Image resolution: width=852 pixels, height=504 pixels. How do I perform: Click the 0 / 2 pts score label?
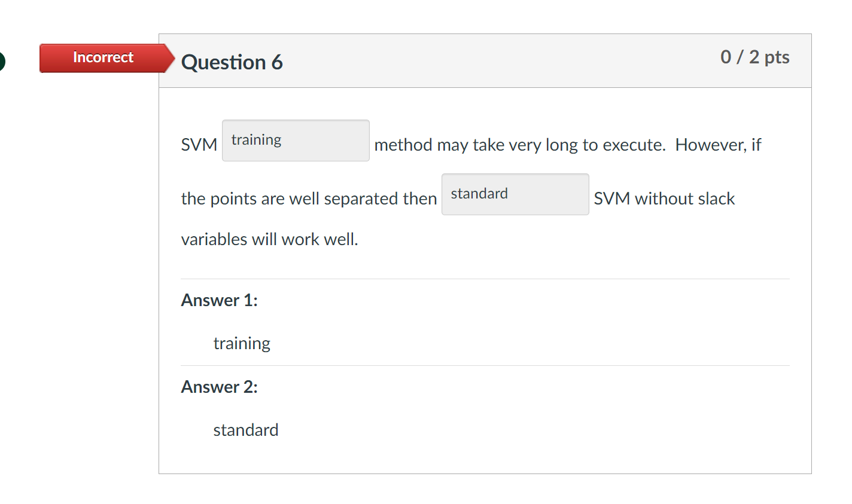(755, 57)
